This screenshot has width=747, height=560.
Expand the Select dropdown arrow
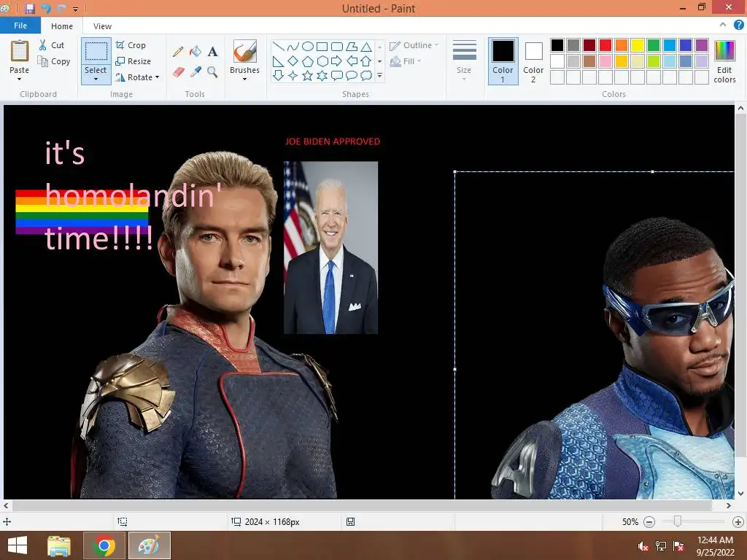[96, 79]
